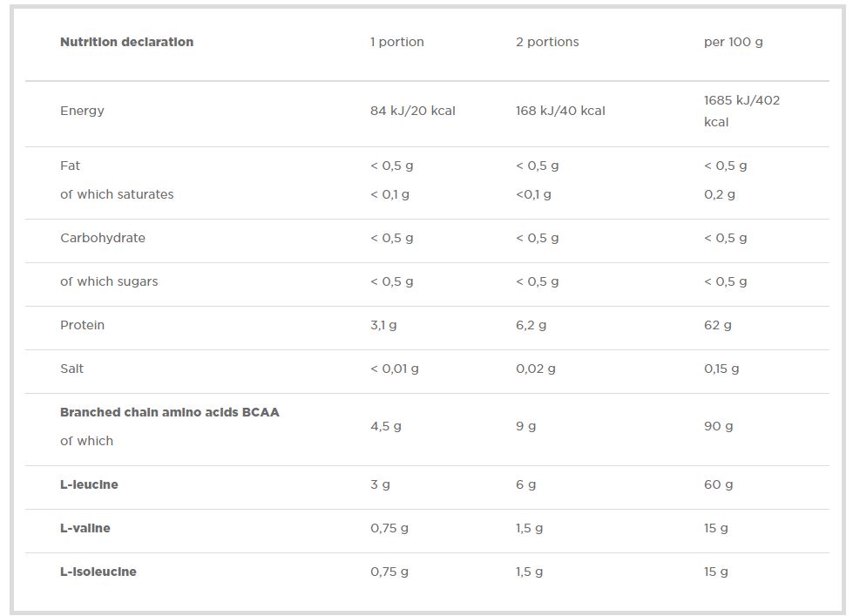This screenshot has height=616, width=853.
Task: Click the Energy row label
Action: coord(82,111)
